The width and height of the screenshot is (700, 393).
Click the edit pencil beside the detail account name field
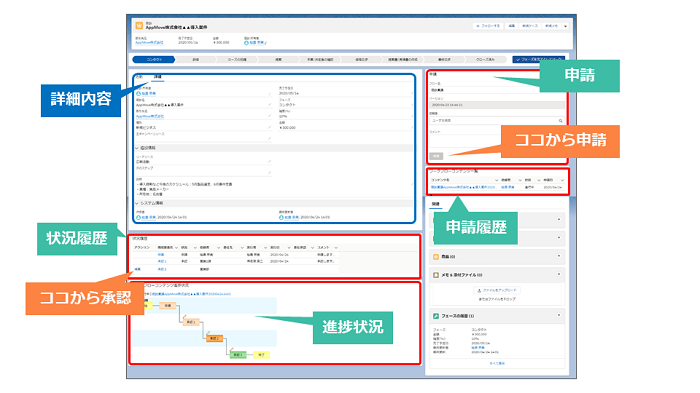point(269,116)
